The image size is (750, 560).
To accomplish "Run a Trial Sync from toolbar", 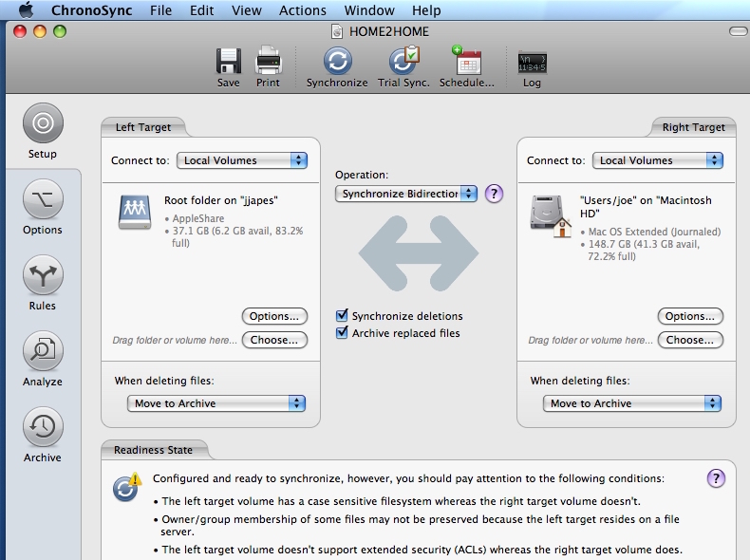I will pos(403,63).
